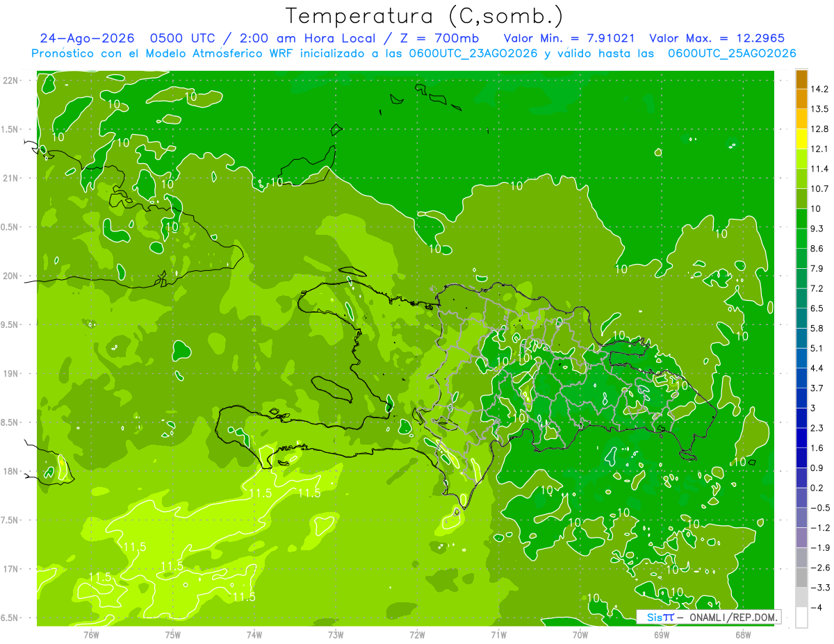Click the '69W' longitude label
This screenshot has height=644, width=834.
[x=662, y=634]
